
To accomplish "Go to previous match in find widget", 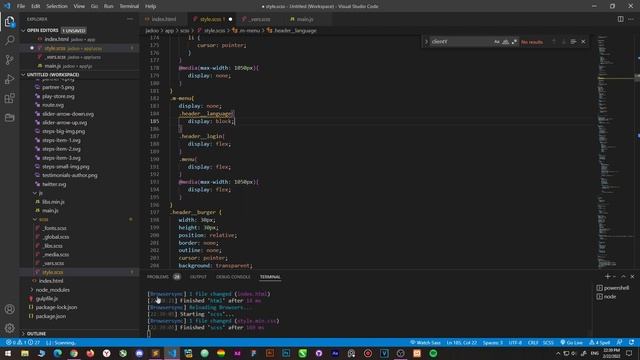I will [554, 42].
